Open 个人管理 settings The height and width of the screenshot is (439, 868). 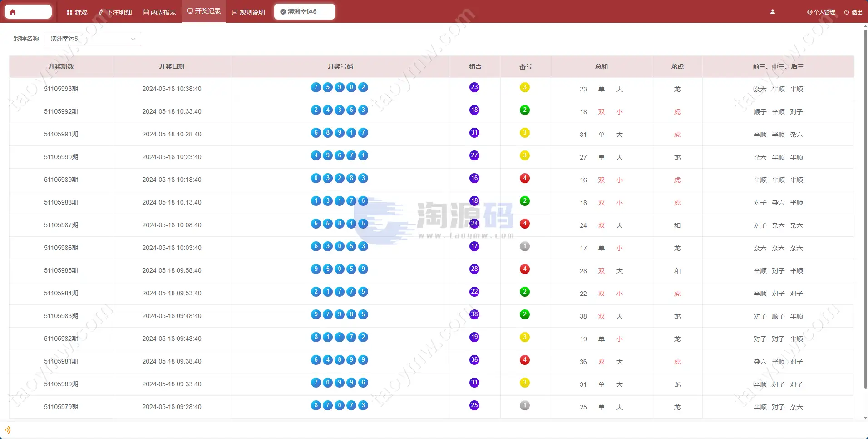tap(821, 12)
